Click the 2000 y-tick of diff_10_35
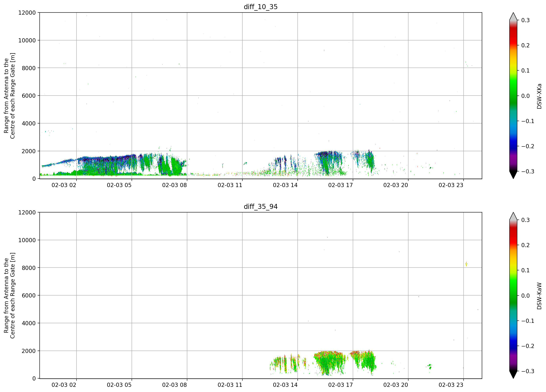 (x=29, y=151)
